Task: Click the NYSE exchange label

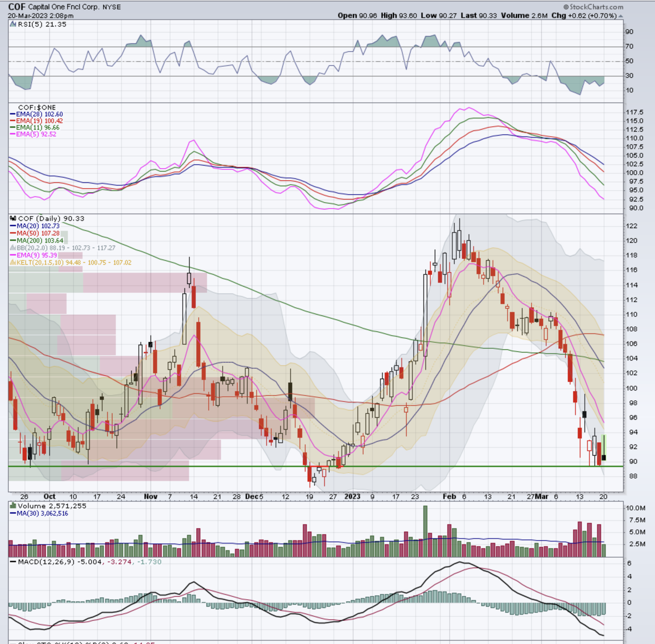Action: [112, 7]
